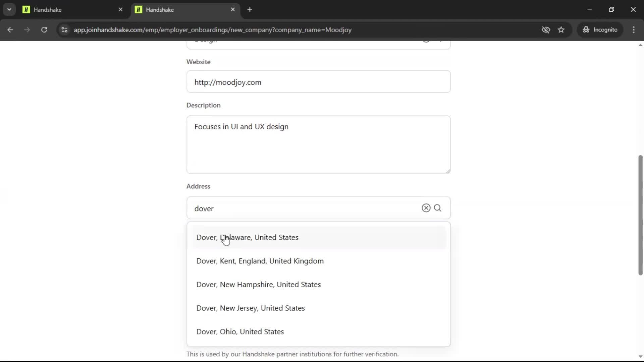Viewport: 644px width, 362px height.
Task: Select Dover, Ohio, United States
Action: [x=319, y=331]
